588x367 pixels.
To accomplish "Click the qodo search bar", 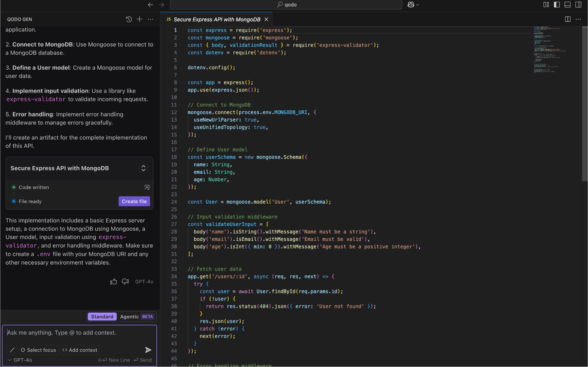I will click(x=286, y=5).
